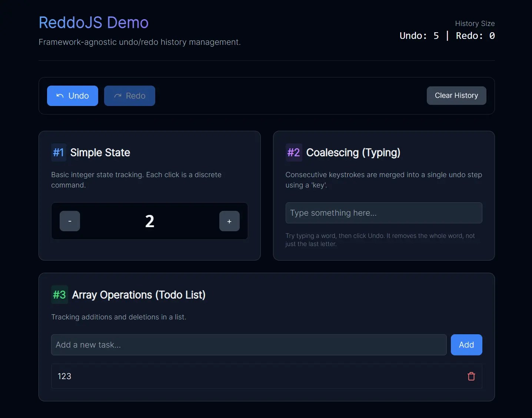Select the #2 badge next to Coalescing
532x418 pixels.
click(x=293, y=152)
